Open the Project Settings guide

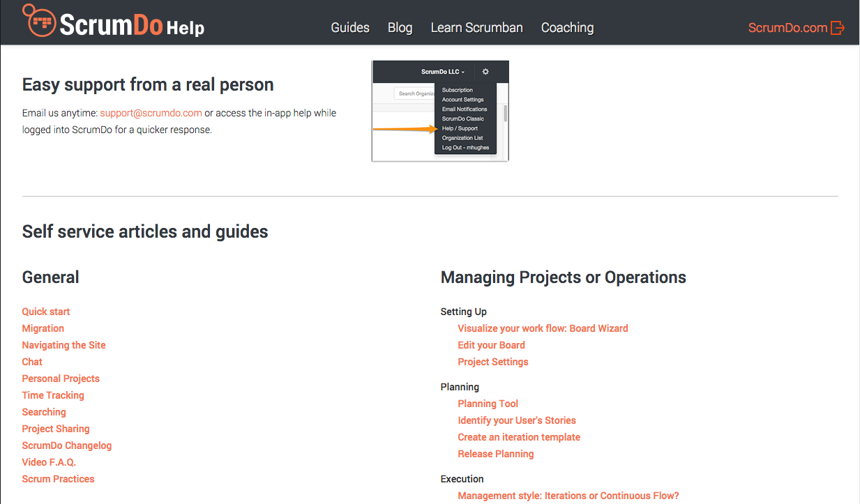coord(493,362)
